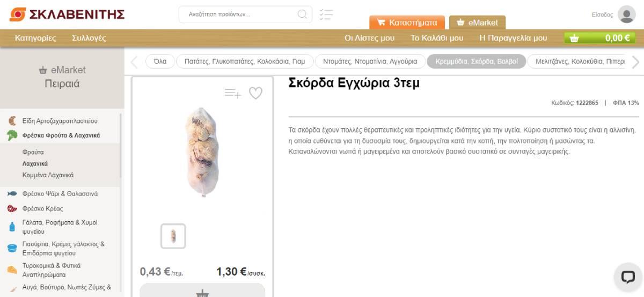This screenshot has width=644, height=297.
Task: Click the user profile avatar icon
Action: [627, 15]
